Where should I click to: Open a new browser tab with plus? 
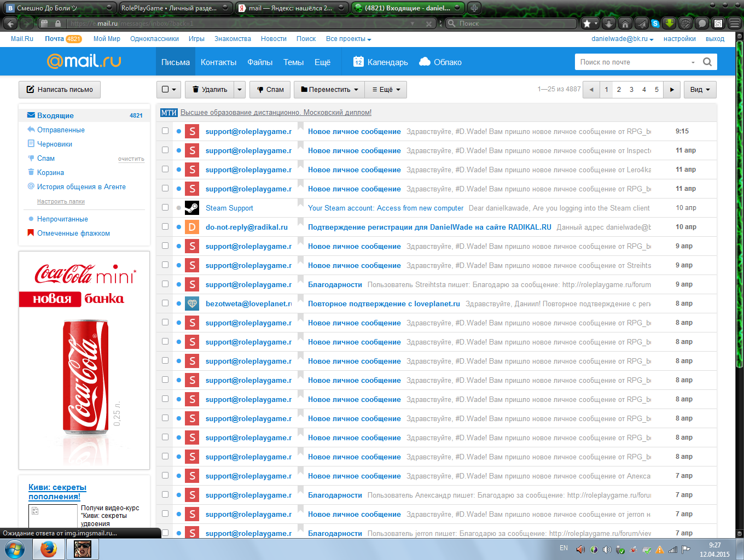(474, 8)
